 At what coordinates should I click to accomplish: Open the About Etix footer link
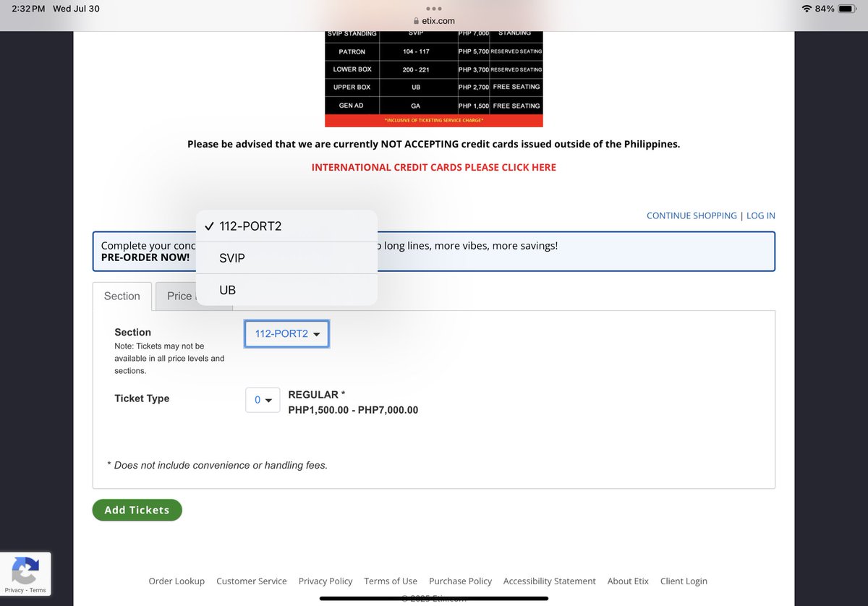[629, 581]
